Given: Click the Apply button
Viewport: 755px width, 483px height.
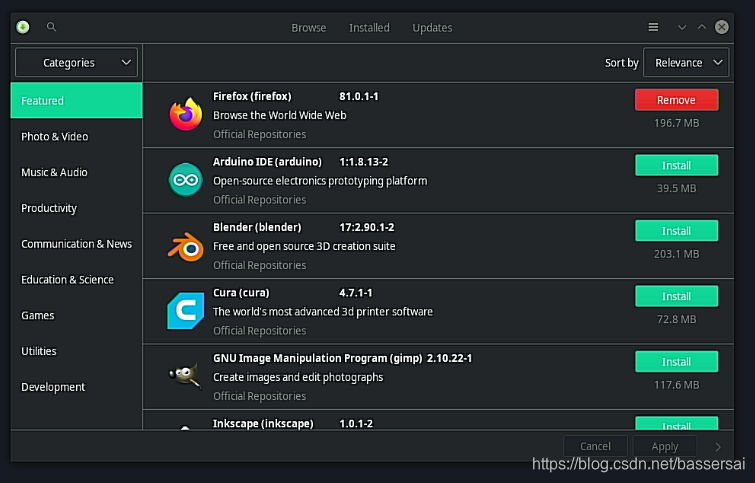Looking at the screenshot, I should (664, 446).
